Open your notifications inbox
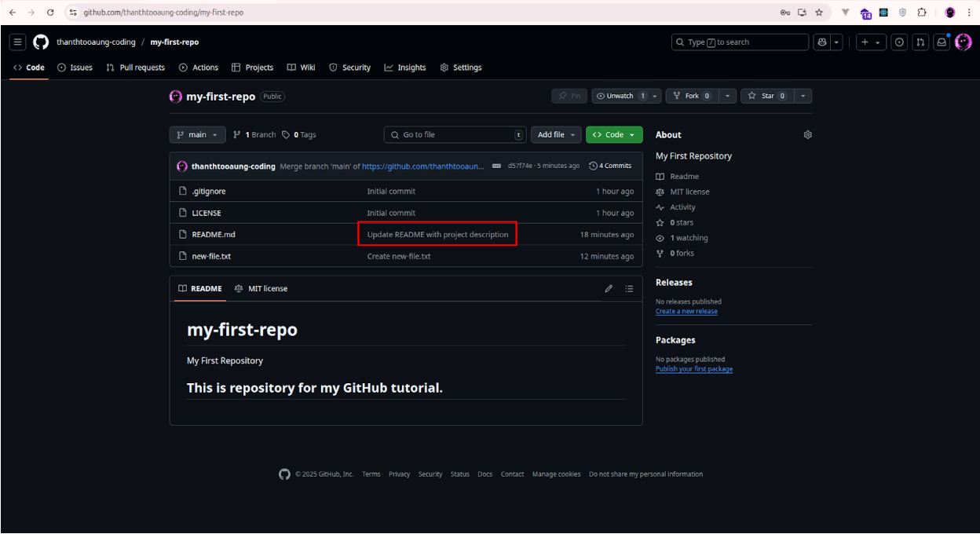This screenshot has width=980, height=534. [942, 42]
